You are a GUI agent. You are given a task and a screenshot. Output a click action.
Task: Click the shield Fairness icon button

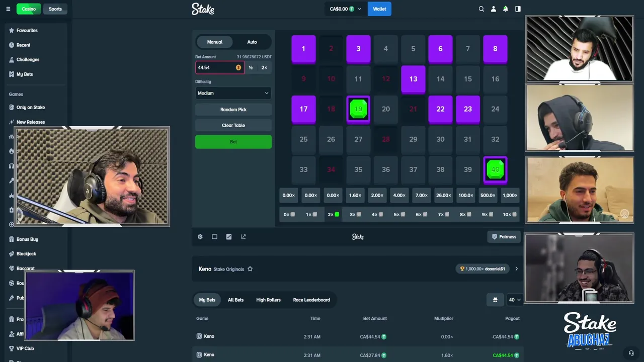[504, 237]
